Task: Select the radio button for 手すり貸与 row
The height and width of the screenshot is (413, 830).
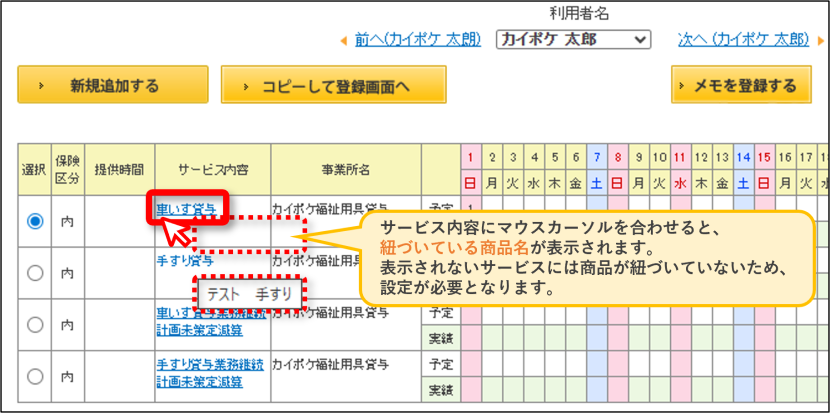Action: coord(35,273)
